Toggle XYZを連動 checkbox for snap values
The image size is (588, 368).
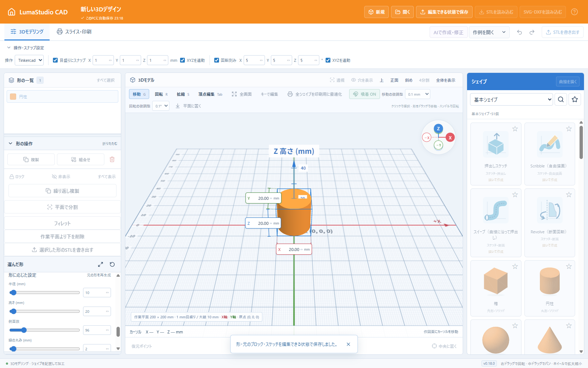click(182, 60)
